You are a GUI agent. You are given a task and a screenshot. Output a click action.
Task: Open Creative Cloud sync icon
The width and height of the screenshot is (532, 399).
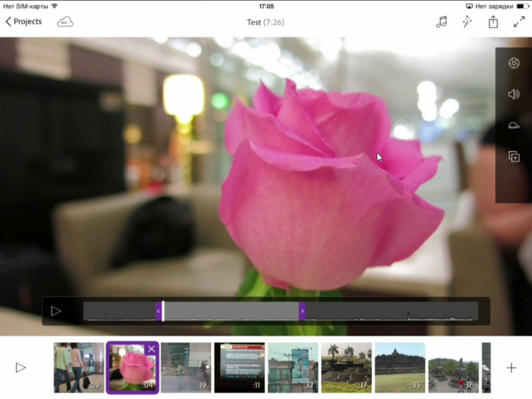(x=65, y=22)
